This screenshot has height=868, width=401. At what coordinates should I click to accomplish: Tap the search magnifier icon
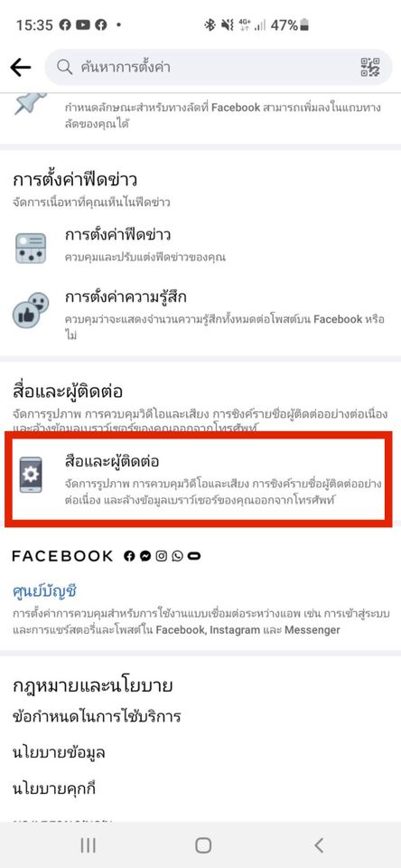pyautogui.click(x=65, y=68)
